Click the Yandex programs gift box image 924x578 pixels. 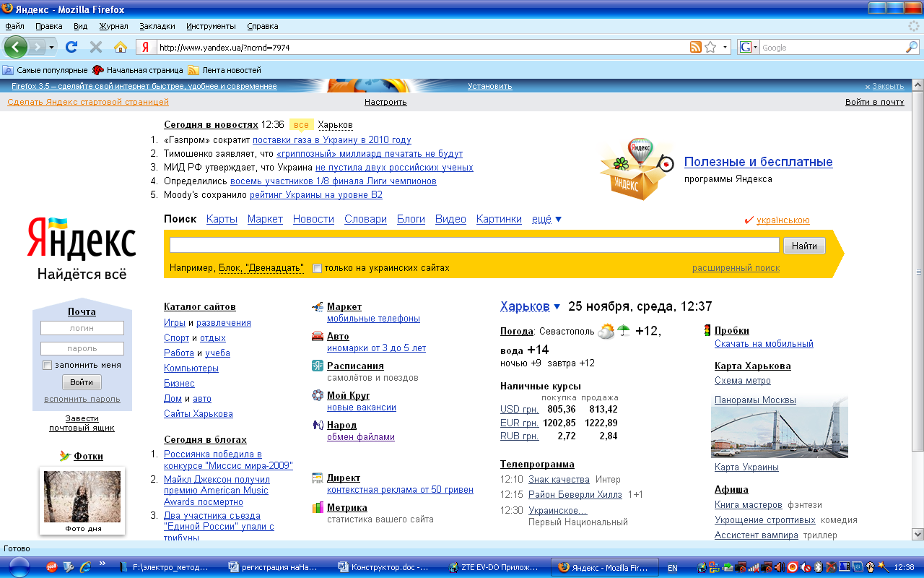coord(637,169)
